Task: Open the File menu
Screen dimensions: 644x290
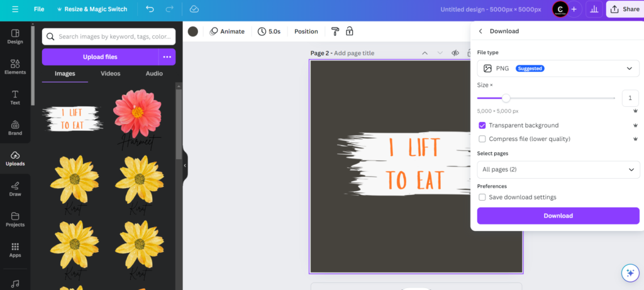Action: coord(39,9)
